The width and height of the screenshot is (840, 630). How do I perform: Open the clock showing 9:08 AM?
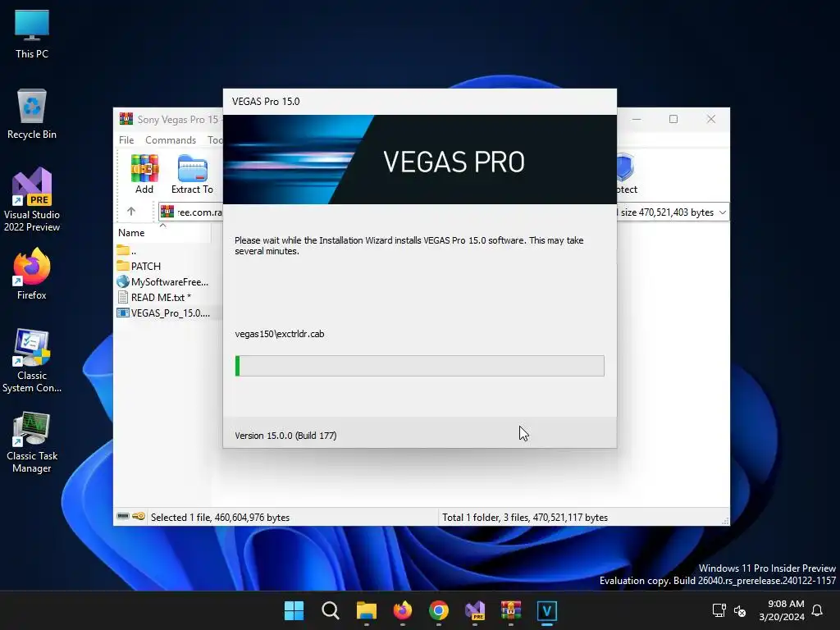click(782, 610)
